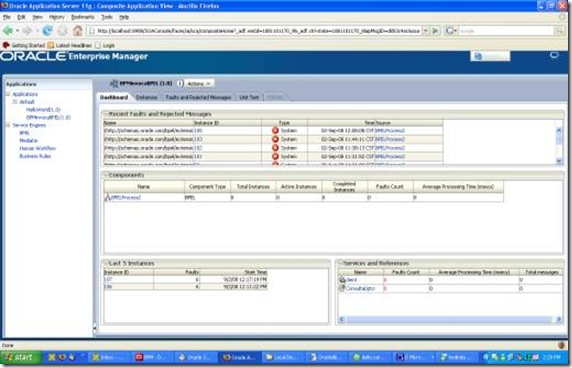Viewport: 572px width, 368px height.
Task: Collapse the Components section
Action: point(106,175)
